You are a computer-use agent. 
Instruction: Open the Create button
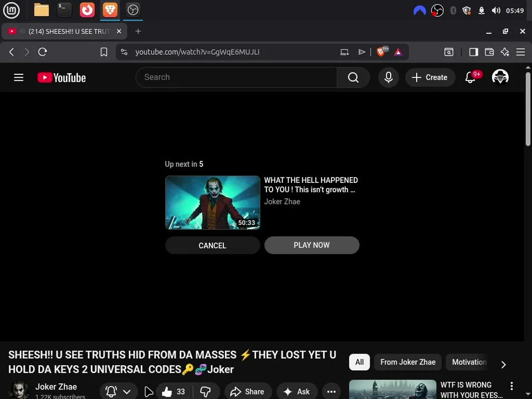430,78
